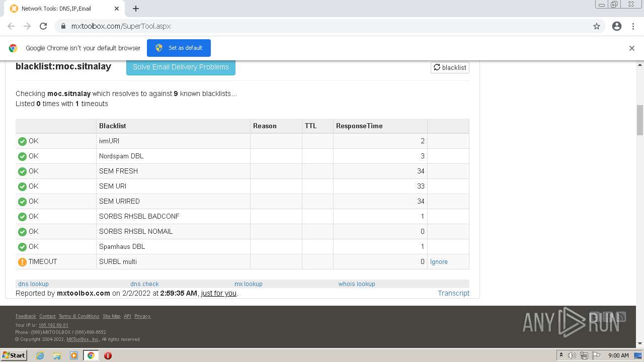
Task: Click the page vertical scrollbar thumb
Action: point(640,120)
